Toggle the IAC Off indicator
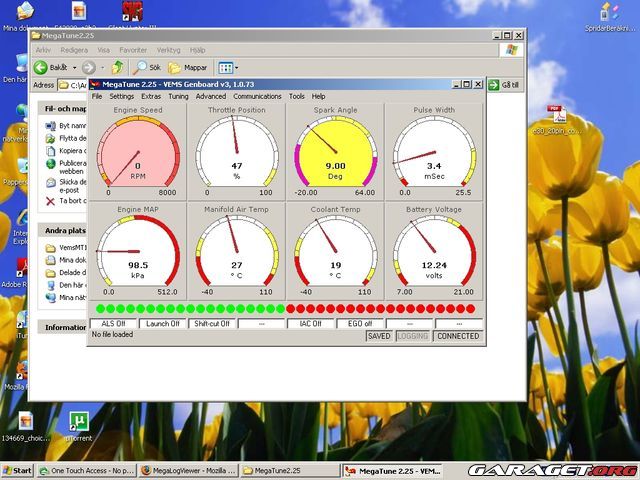Image resolution: width=640 pixels, height=480 pixels. tap(311, 324)
